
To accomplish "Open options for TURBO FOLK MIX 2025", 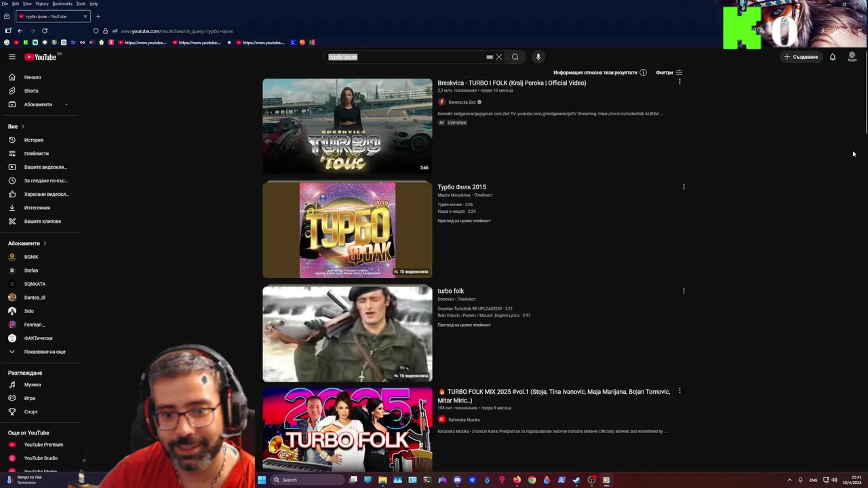I will click(679, 391).
